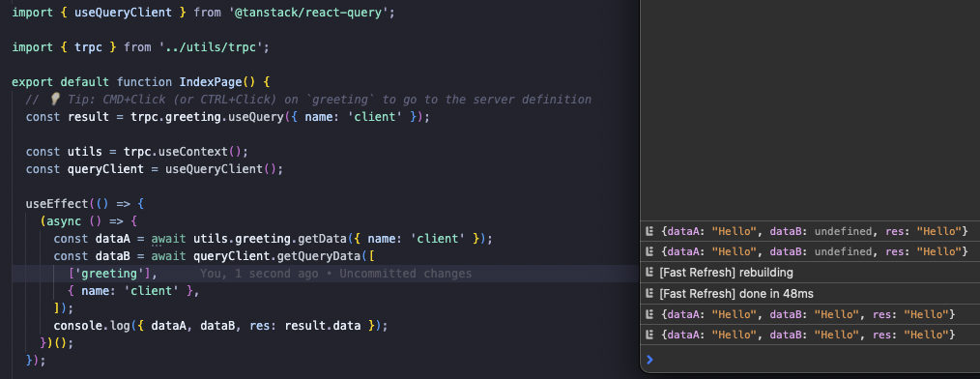Click 'useQuery' in the const result line
Viewport: 980px width, 379px height.
pos(255,117)
